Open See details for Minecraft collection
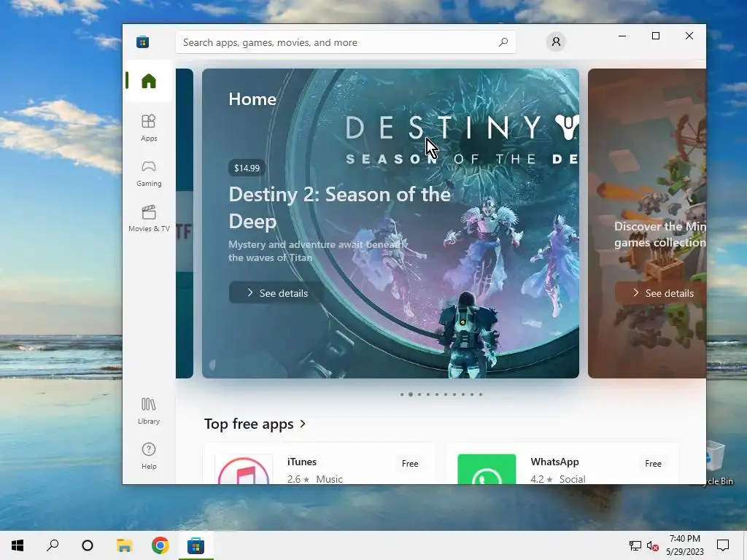 click(661, 293)
